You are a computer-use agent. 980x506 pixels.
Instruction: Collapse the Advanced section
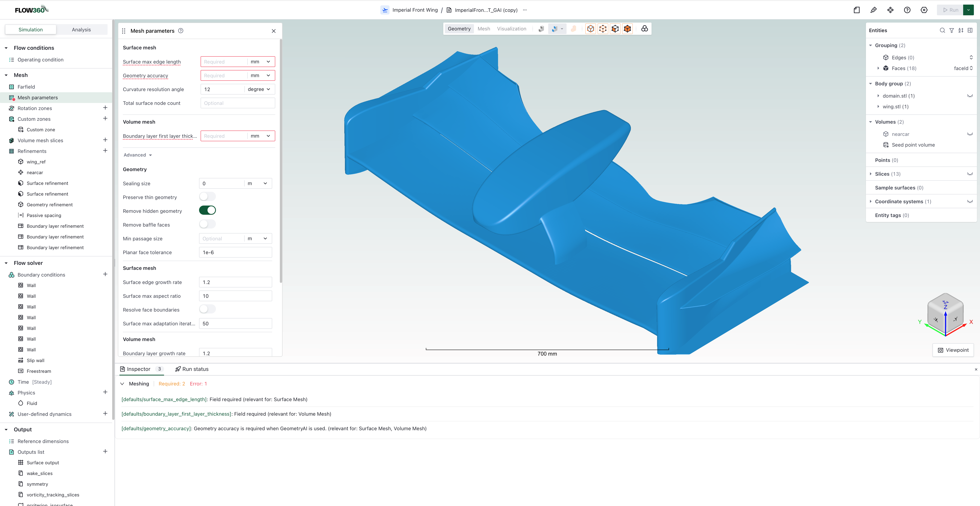pyautogui.click(x=138, y=155)
